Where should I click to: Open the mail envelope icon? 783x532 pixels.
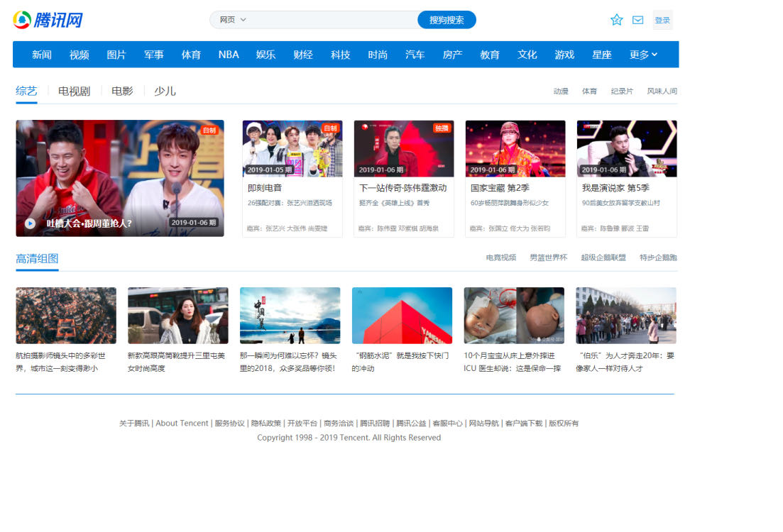(637, 20)
